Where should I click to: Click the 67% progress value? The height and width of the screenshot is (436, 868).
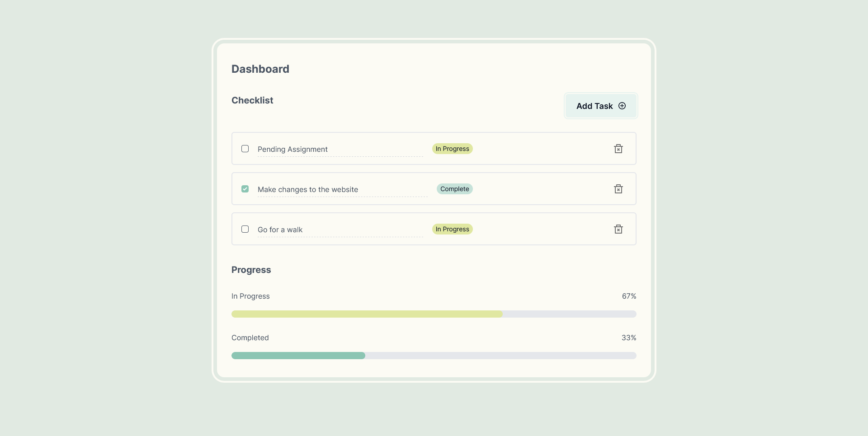629,296
